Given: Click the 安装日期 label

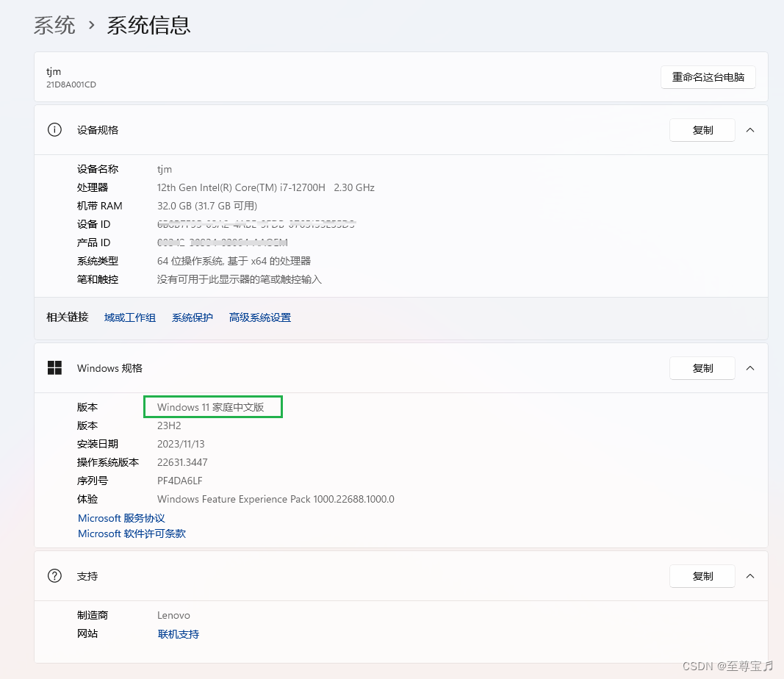Looking at the screenshot, I should (98, 444).
